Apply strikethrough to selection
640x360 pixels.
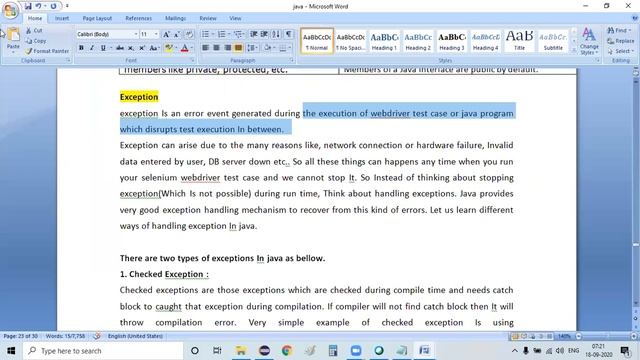[120, 48]
